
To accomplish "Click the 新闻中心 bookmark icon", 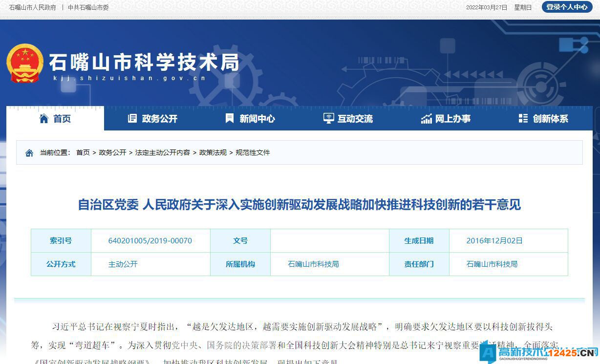I will (230, 118).
